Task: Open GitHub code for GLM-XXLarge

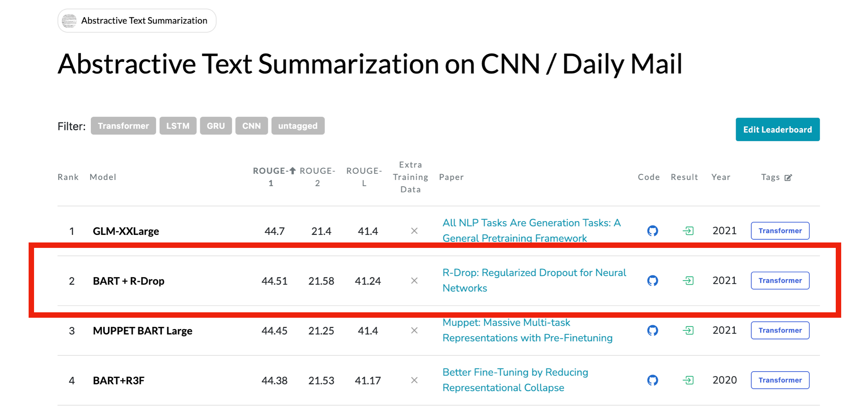Action: coord(652,231)
